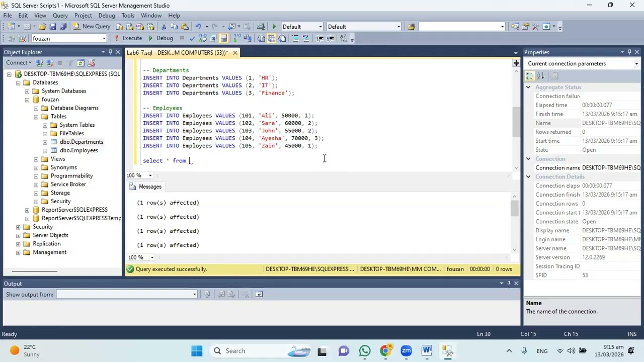The width and height of the screenshot is (644, 362).
Task: Open the first Default solution configurations dropdown
Action: click(302, 27)
